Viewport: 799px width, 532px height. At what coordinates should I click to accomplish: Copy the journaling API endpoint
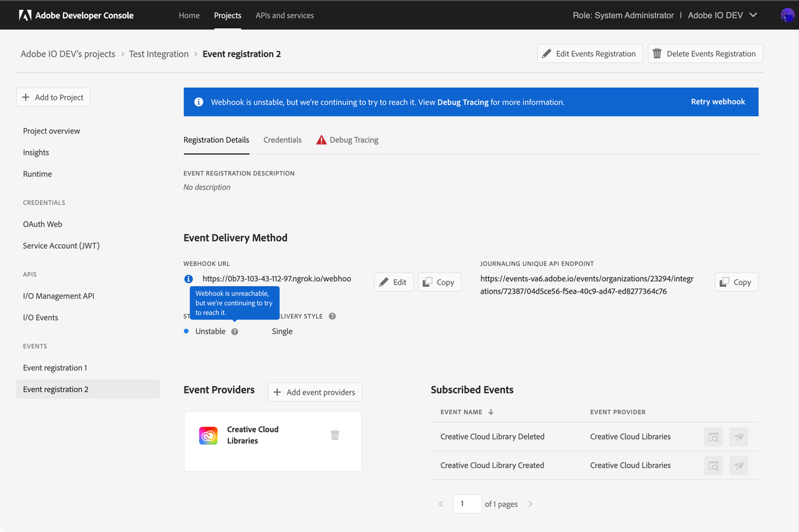pyautogui.click(x=737, y=282)
